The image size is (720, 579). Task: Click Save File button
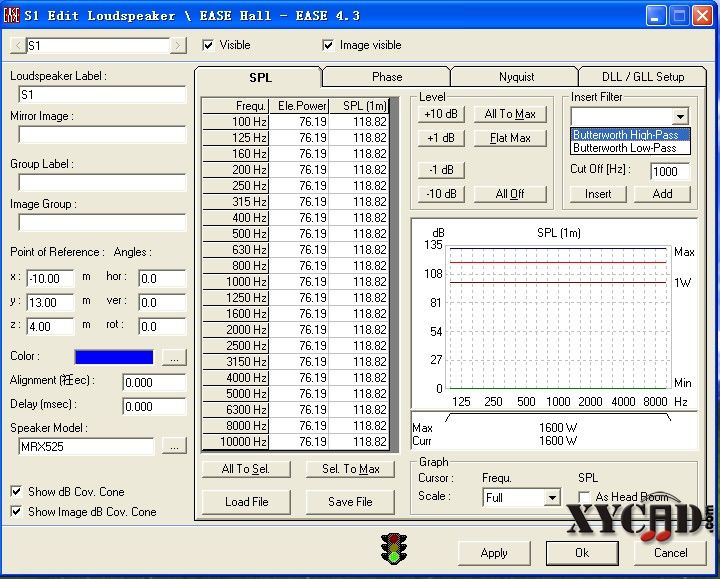coord(350,501)
